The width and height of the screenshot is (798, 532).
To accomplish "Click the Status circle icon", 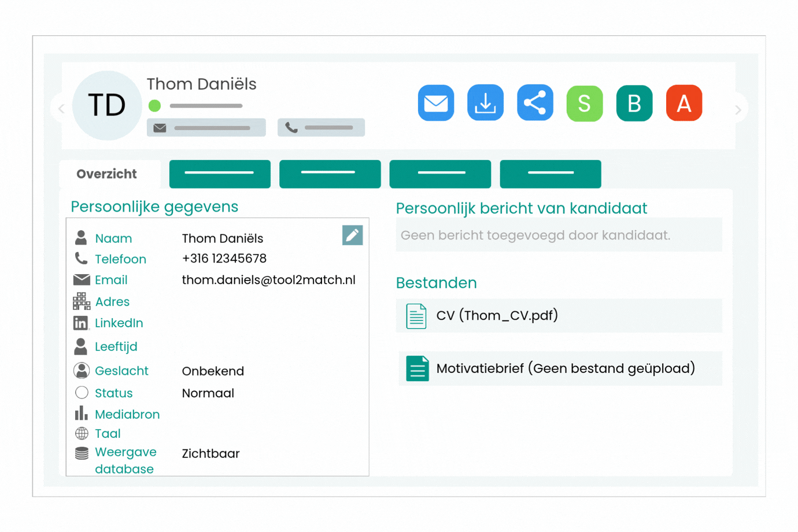I will coord(82,393).
